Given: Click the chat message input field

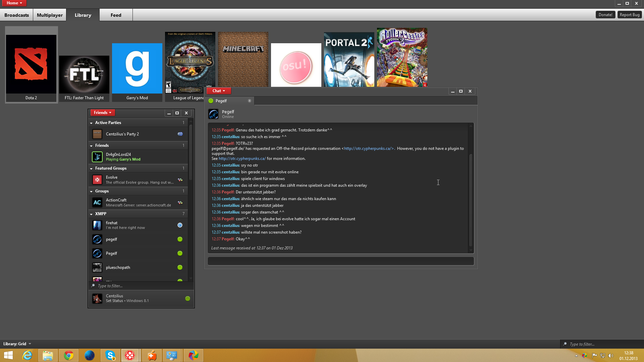Looking at the screenshot, I should pyautogui.click(x=340, y=261).
